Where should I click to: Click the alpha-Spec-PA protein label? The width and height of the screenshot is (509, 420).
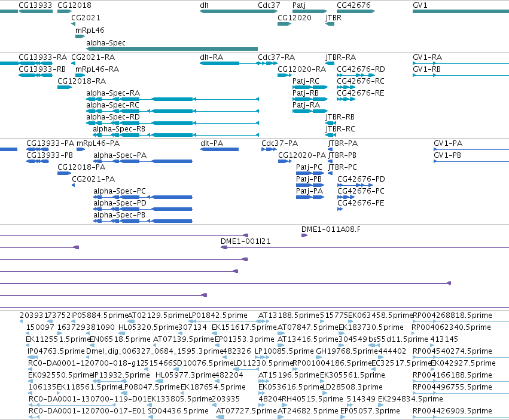[120, 155]
